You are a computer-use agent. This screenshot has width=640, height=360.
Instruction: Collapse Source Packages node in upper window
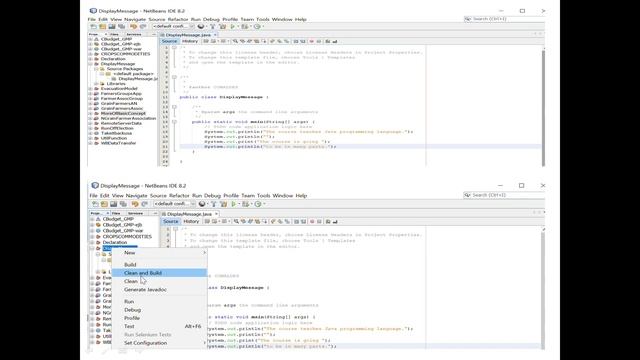[x=96, y=69]
